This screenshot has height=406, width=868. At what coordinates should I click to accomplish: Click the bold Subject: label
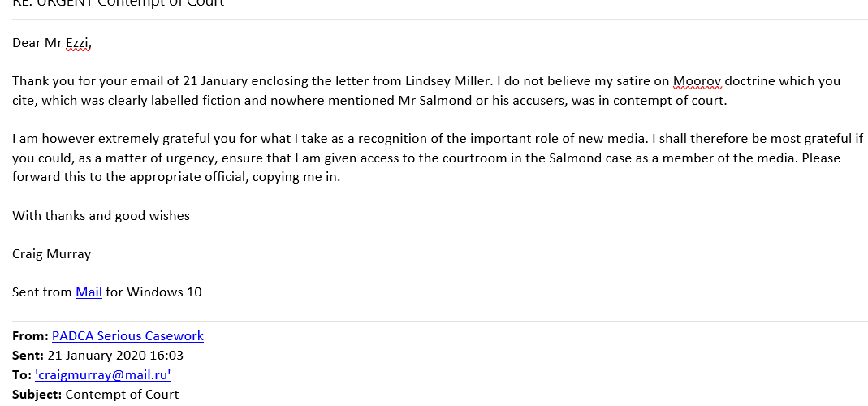click(x=37, y=395)
